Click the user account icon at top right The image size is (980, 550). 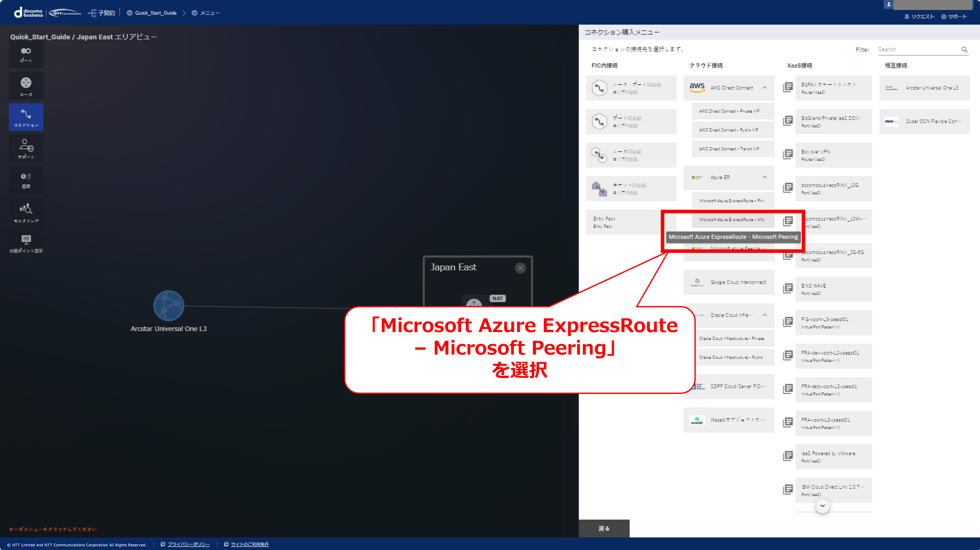coord(889,5)
